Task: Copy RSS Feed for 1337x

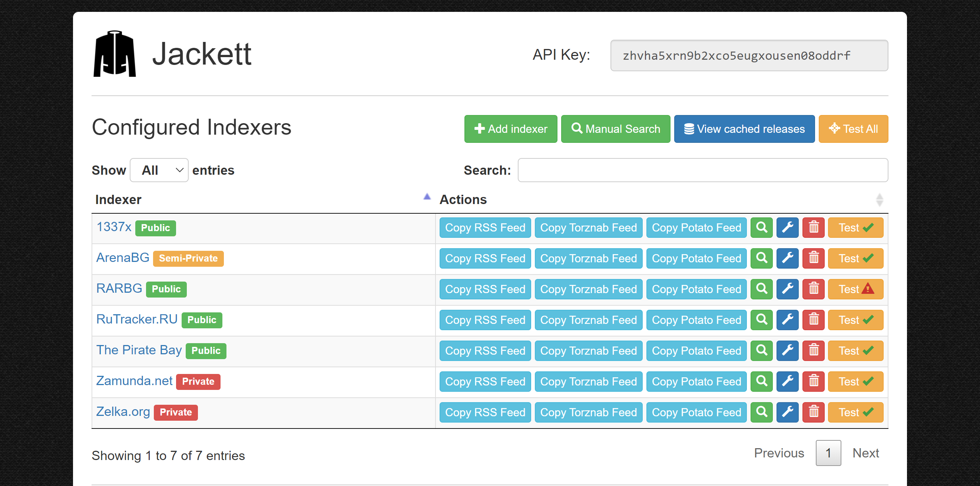Action: (x=485, y=227)
